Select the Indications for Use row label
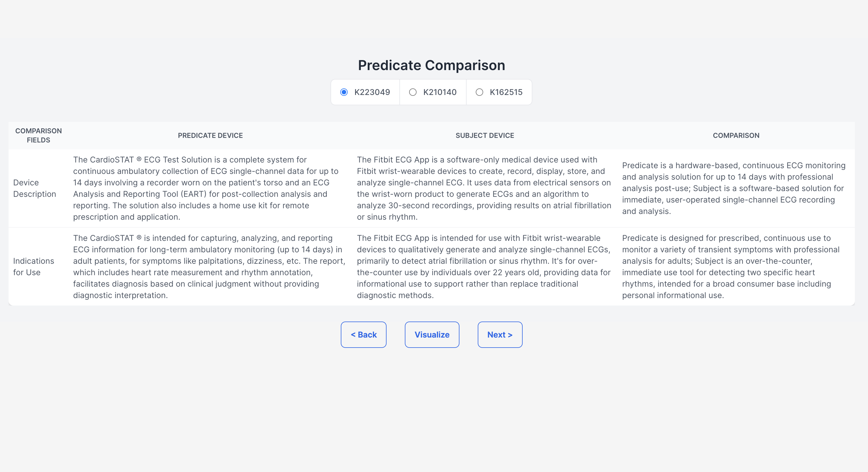 click(33, 267)
